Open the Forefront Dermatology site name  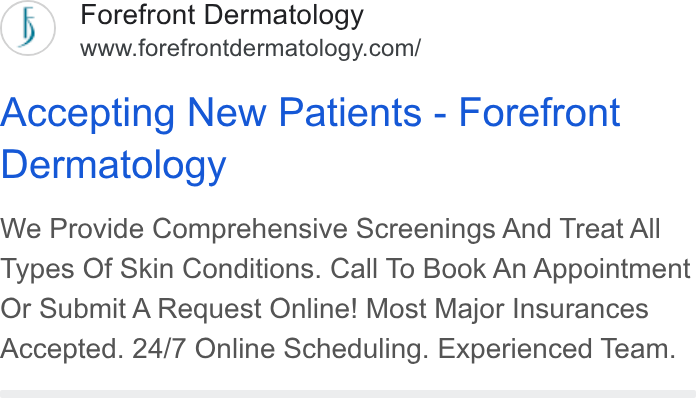222,15
